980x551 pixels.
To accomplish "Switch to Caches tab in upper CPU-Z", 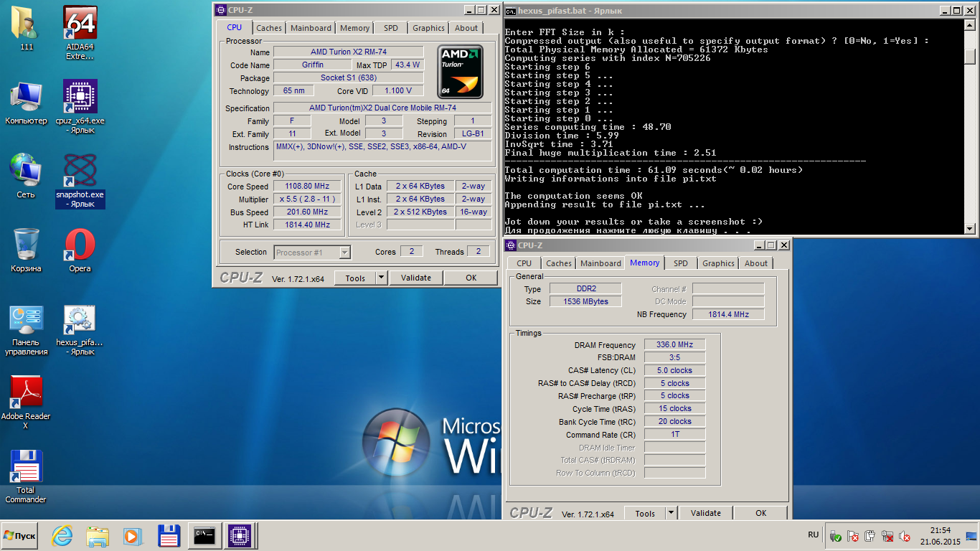I will [x=269, y=28].
